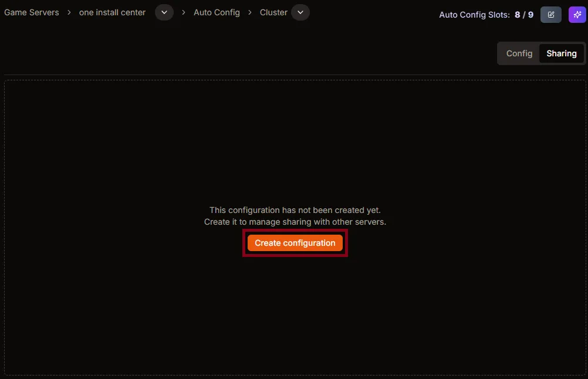Open the chevron dropdown next to Cluster
This screenshot has height=379, width=588.
point(300,12)
